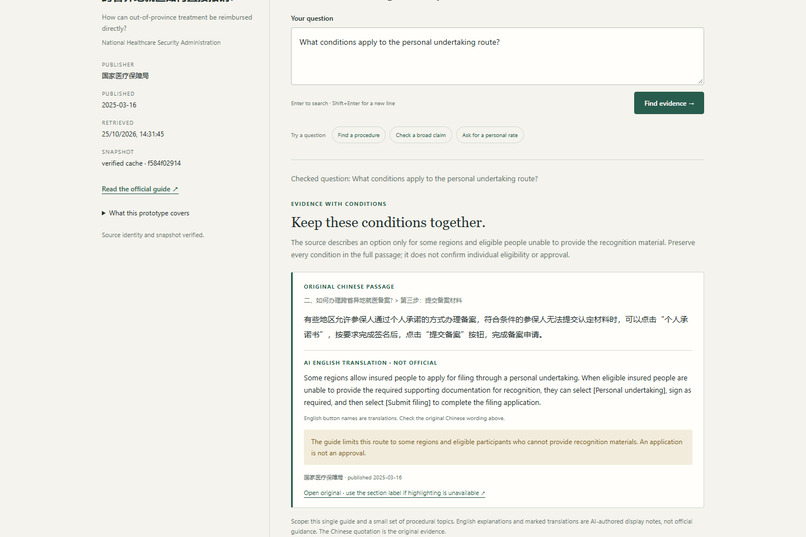The image size is (806, 537).
Task: Select publisher name 国家医疗保障局 in sidebar
Action: [125, 76]
